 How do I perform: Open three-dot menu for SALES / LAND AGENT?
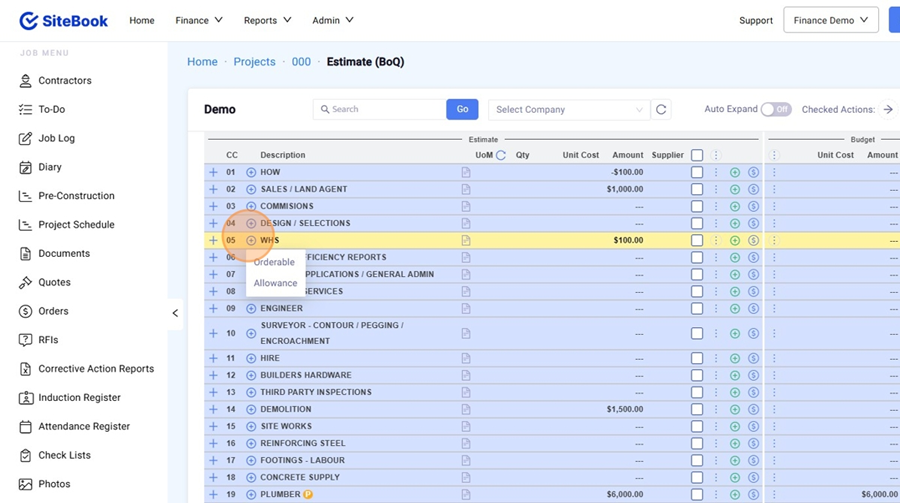pos(716,190)
